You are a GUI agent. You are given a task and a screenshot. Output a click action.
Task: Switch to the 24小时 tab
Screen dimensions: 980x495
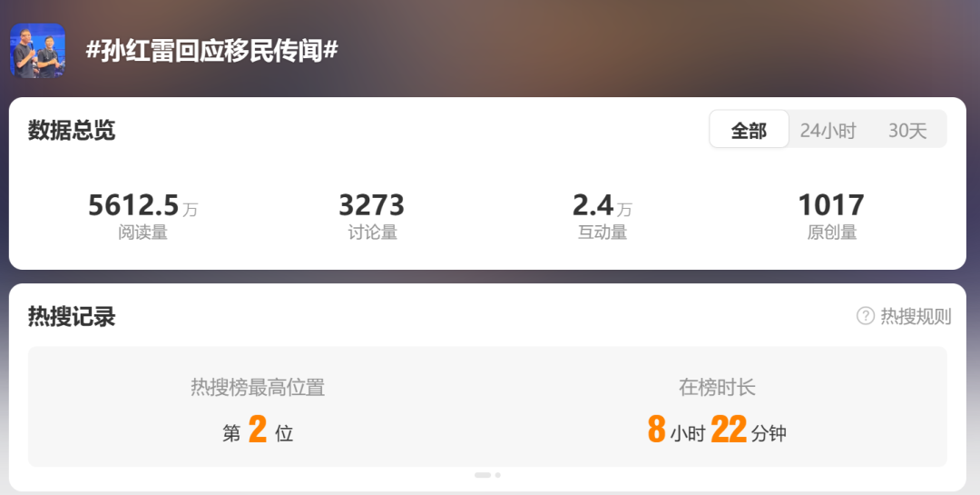pos(828,130)
